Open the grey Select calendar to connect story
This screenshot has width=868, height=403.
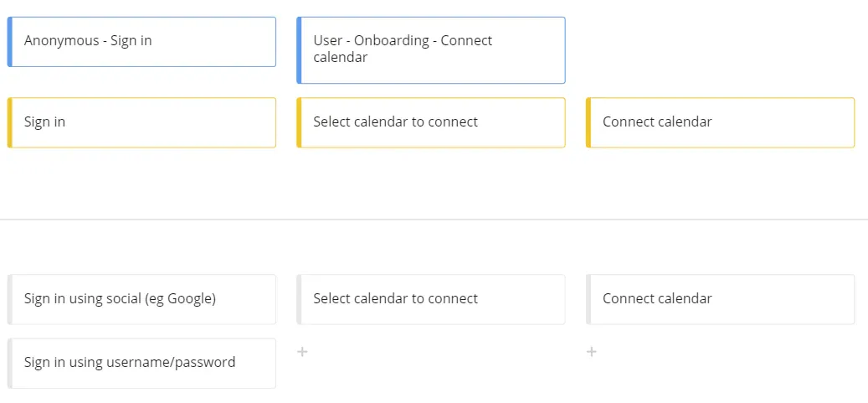[x=431, y=299]
